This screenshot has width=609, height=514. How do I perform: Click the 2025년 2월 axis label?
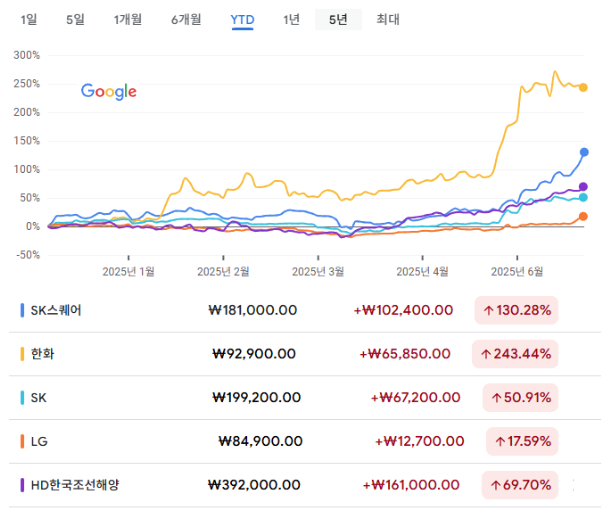coord(223,272)
